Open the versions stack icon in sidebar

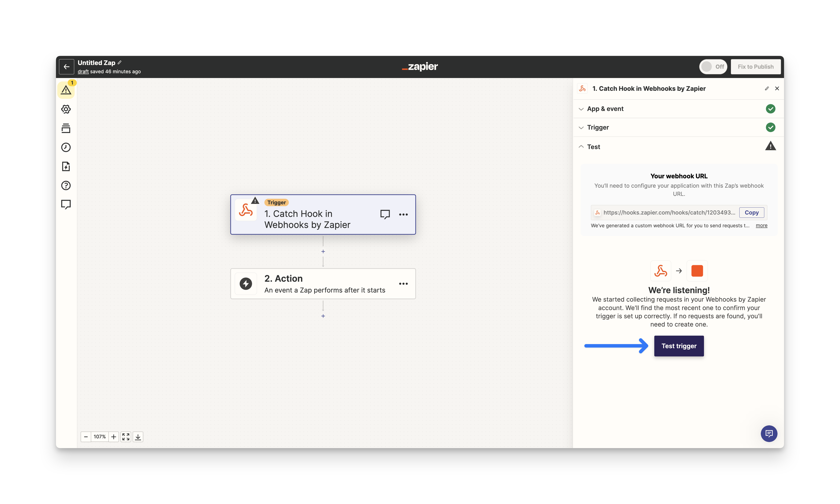[66, 128]
